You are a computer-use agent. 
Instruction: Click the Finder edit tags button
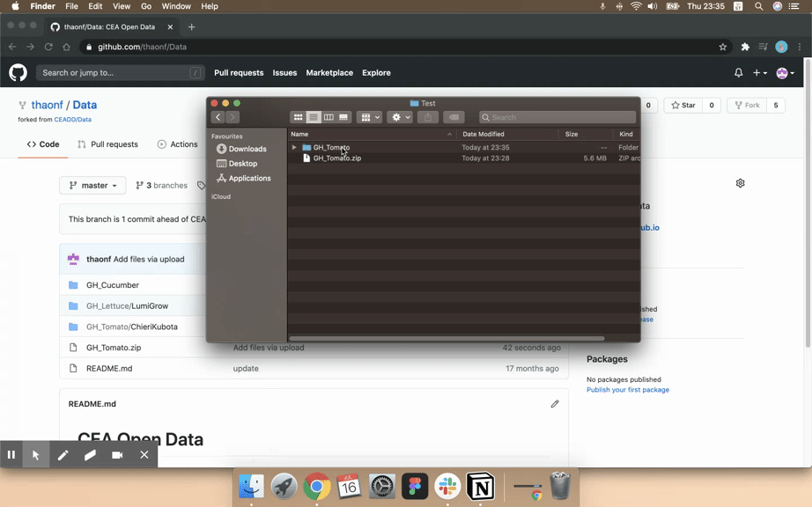pyautogui.click(x=454, y=117)
